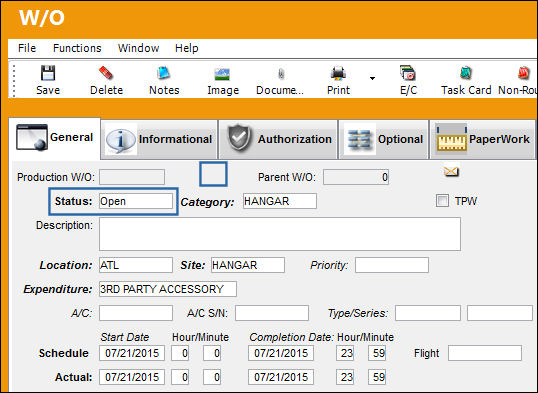Screen dimensions: 538x393
Task: Click the Site field showing HANGAR
Action: [x=248, y=265]
